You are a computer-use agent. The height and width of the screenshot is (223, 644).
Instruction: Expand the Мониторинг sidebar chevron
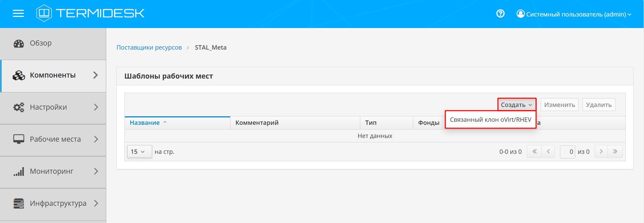(x=96, y=171)
